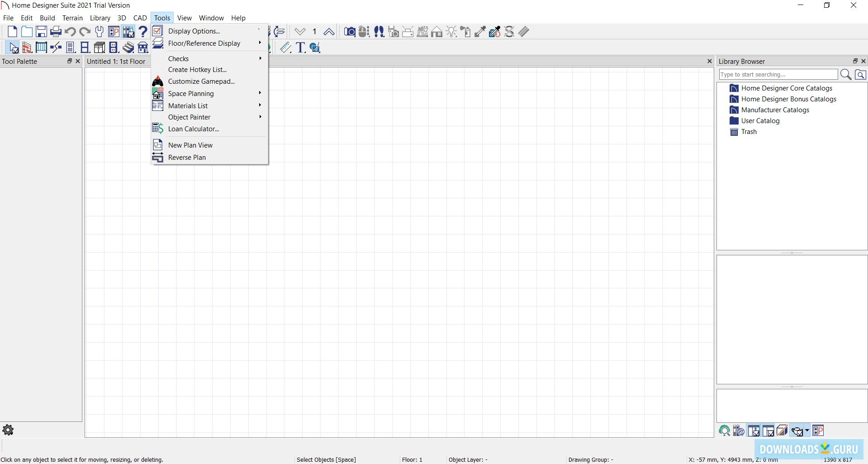Toggle the library preview pane button
Viewport: 868px width, 464px height.
(x=754, y=431)
